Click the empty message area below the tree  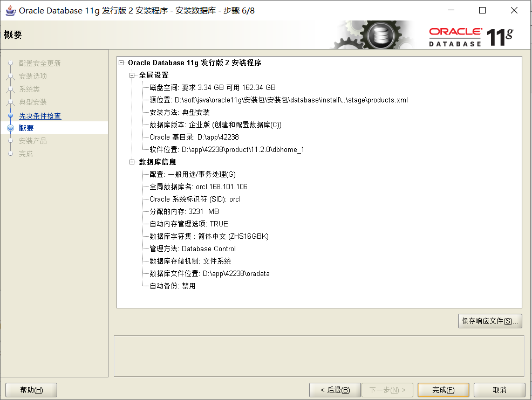318,356
